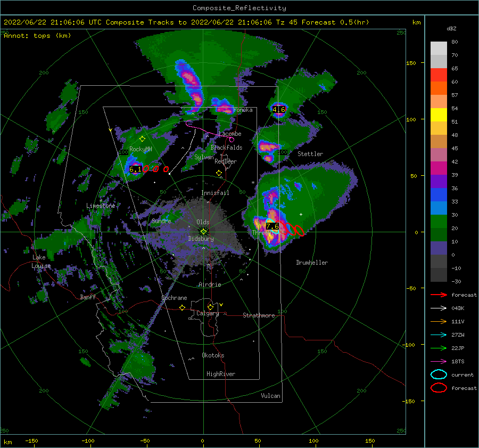
Task: Click the yellow diamond marker south of RedDeer
Action: (x=219, y=173)
